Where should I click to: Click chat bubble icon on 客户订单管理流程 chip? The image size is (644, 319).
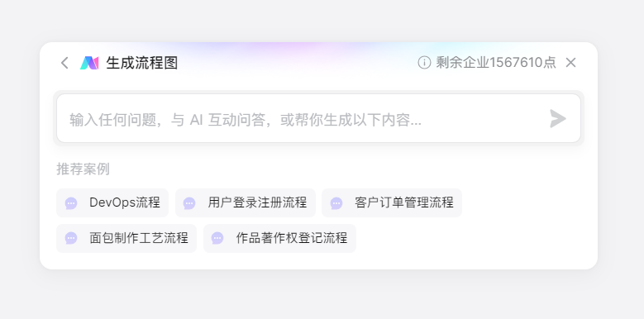point(336,203)
